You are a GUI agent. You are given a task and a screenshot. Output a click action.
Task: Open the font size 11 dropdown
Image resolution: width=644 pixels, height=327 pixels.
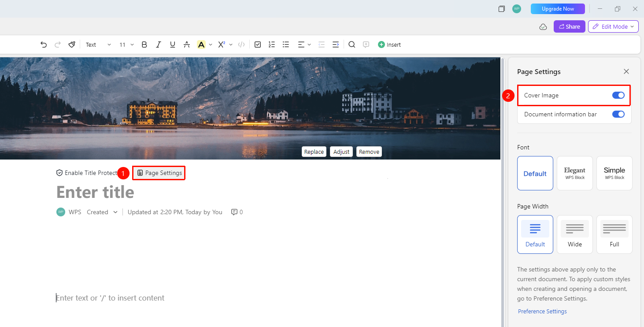pyautogui.click(x=126, y=45)
